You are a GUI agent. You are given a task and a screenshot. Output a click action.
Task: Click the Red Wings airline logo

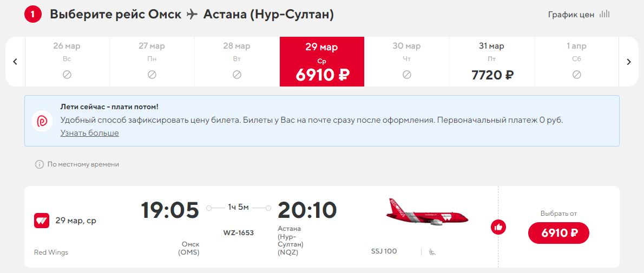42,221
